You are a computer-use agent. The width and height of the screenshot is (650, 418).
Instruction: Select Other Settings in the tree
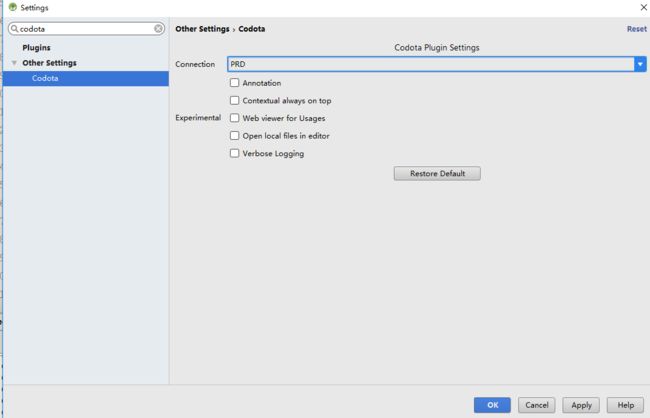click(x=49, y=63)
